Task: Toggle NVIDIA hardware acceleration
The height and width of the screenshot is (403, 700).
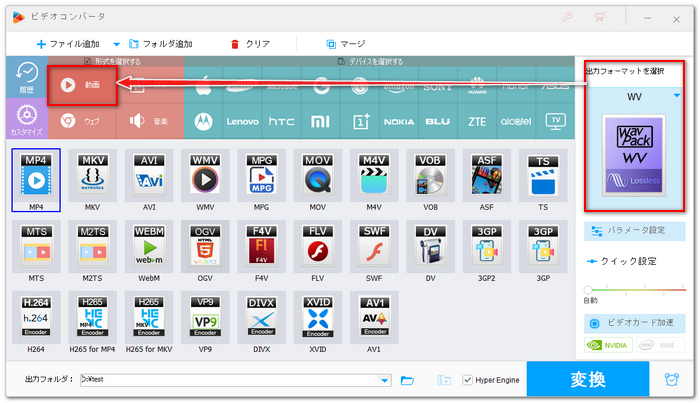Action: [x=608, y=345]
